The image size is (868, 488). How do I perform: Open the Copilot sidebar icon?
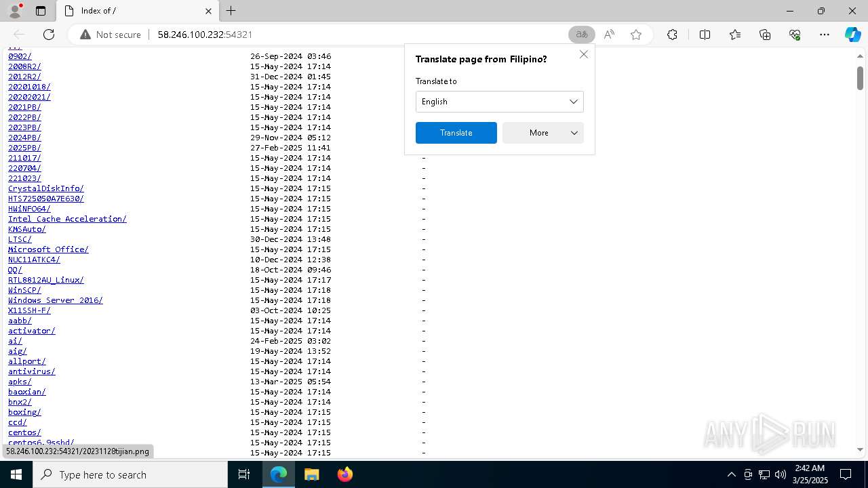pyautogui.click(x=852, y=35)
